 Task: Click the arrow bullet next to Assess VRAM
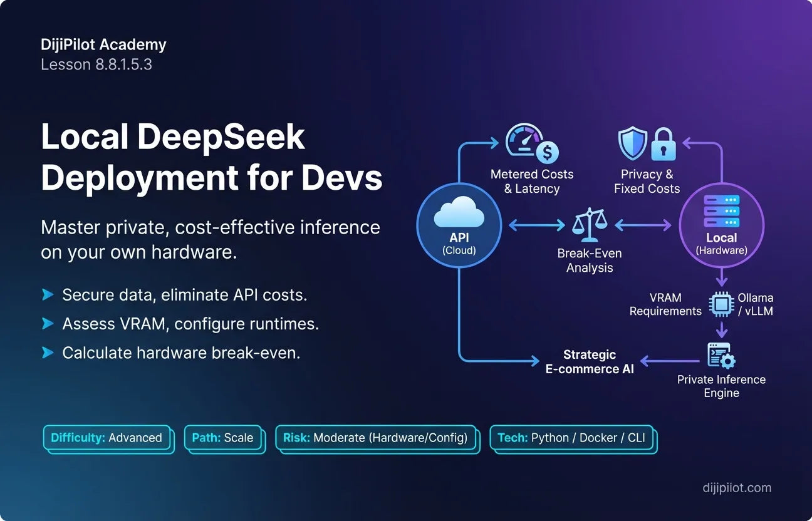click(48, 324)
